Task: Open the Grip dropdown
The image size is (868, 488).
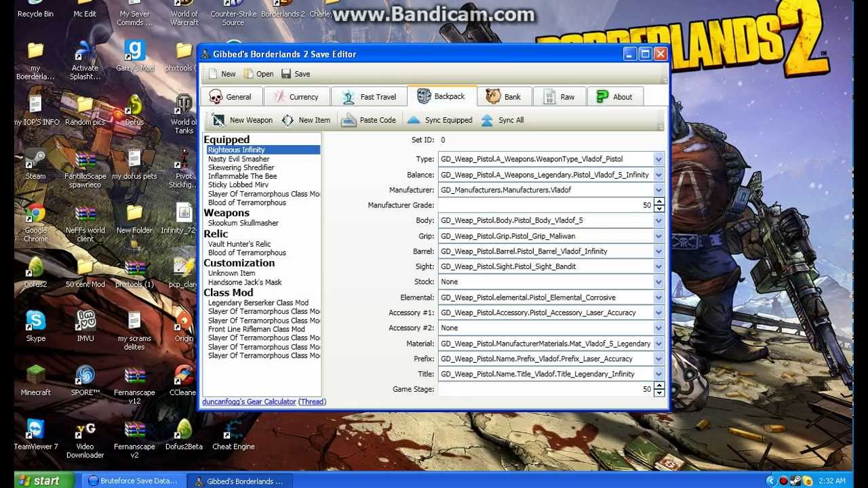Action: [x=658, y=236]
